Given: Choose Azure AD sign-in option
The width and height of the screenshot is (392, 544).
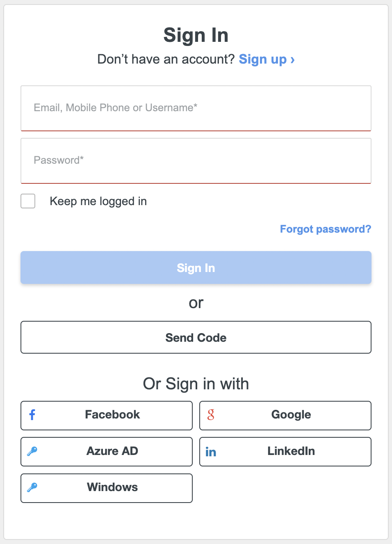Looking at the screenshot, I should [x=107, y=452].
